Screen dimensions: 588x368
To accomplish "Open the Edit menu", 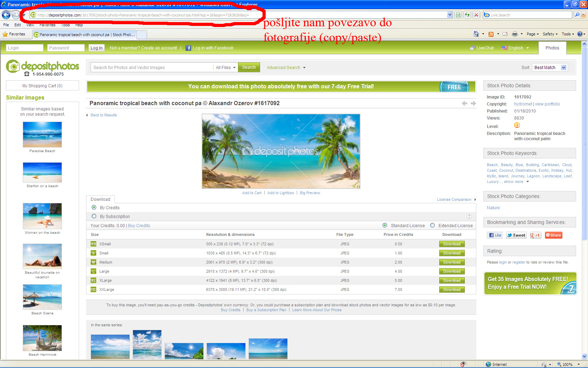I will [17, 25].
